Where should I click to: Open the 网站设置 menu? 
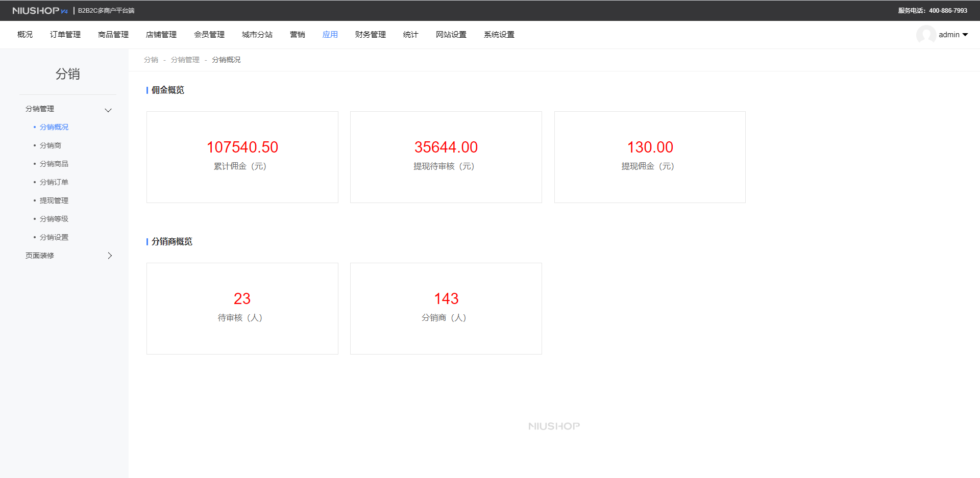451,35
